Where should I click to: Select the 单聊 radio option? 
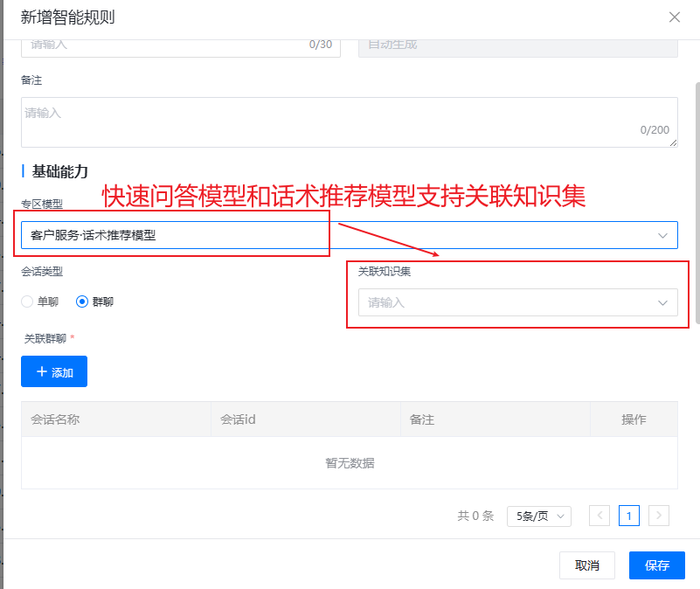point(28,301)
